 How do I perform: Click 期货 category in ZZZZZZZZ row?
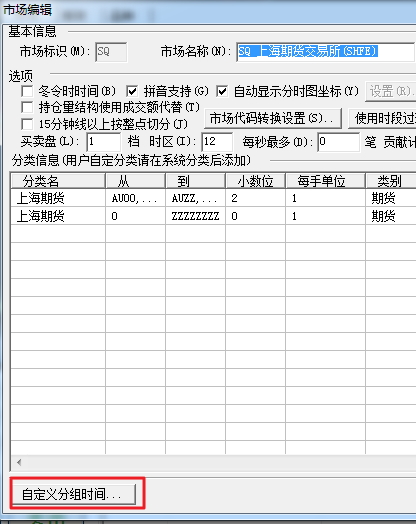391,216
